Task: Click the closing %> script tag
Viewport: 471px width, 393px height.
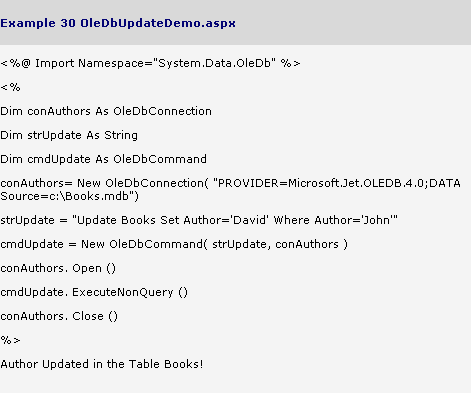Action: [x=11, y=340]
